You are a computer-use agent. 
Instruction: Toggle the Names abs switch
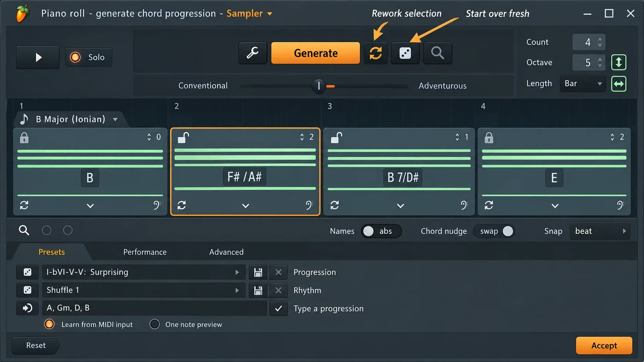[x=381, y=231]
